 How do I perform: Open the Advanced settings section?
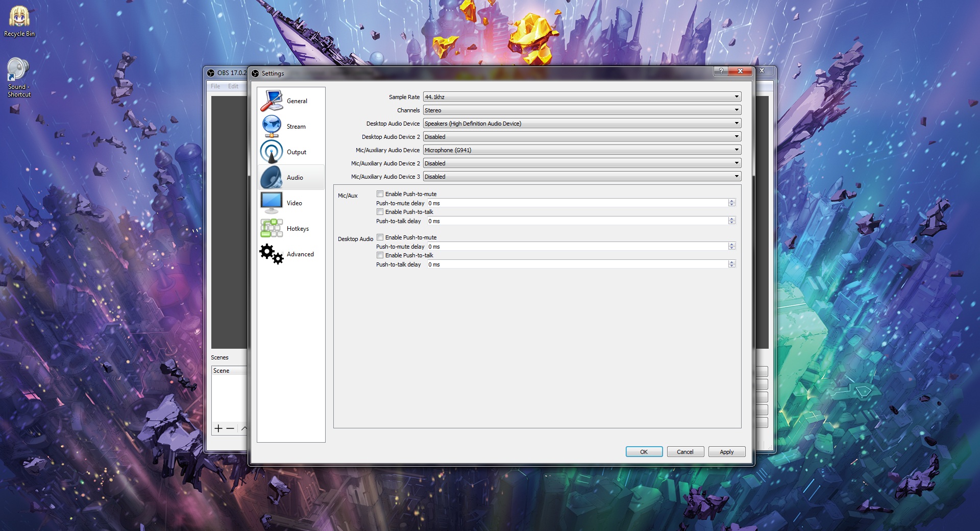coord(291,254)
